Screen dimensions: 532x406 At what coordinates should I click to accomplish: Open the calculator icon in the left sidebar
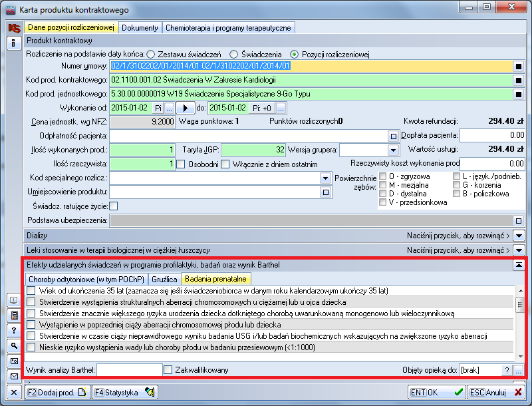[14, 315]
